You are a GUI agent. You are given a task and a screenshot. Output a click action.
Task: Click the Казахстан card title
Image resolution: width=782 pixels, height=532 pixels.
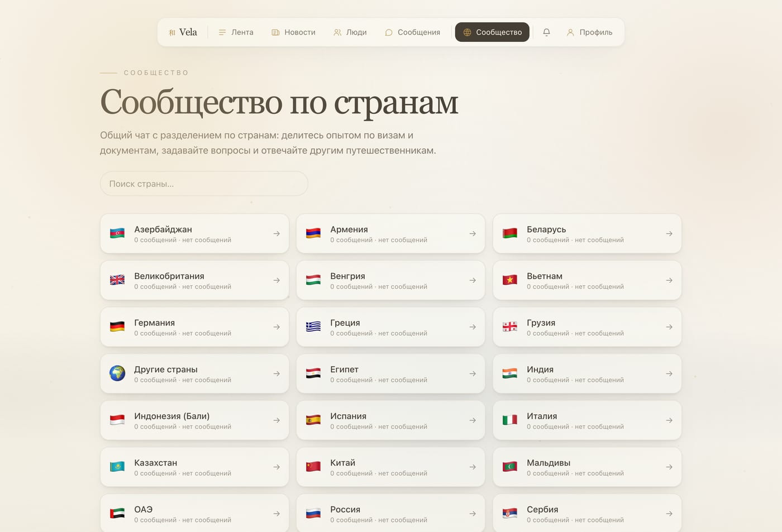155,463
